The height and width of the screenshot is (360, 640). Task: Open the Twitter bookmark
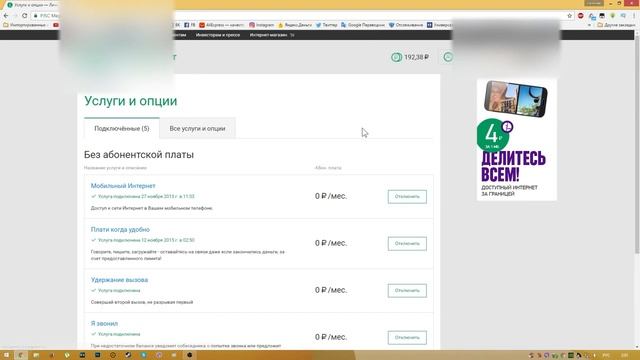coord(327,25)
